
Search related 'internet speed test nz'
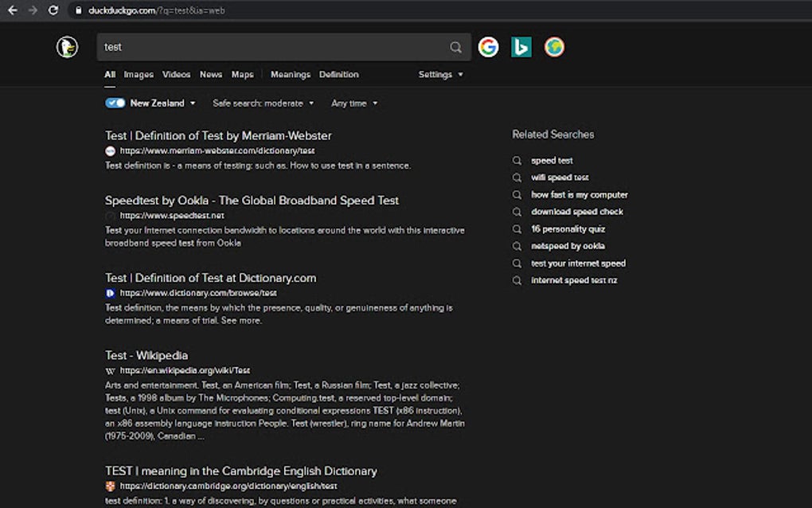[574, 280]
